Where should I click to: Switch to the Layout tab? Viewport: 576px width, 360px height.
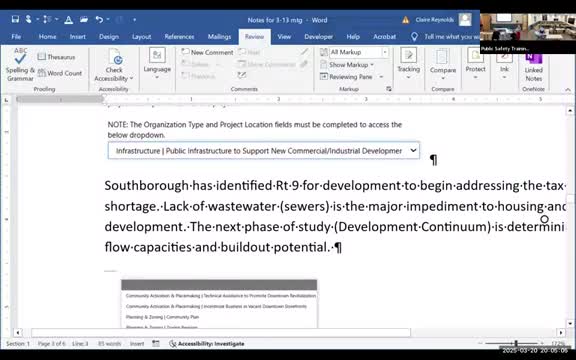click(141, 37)
